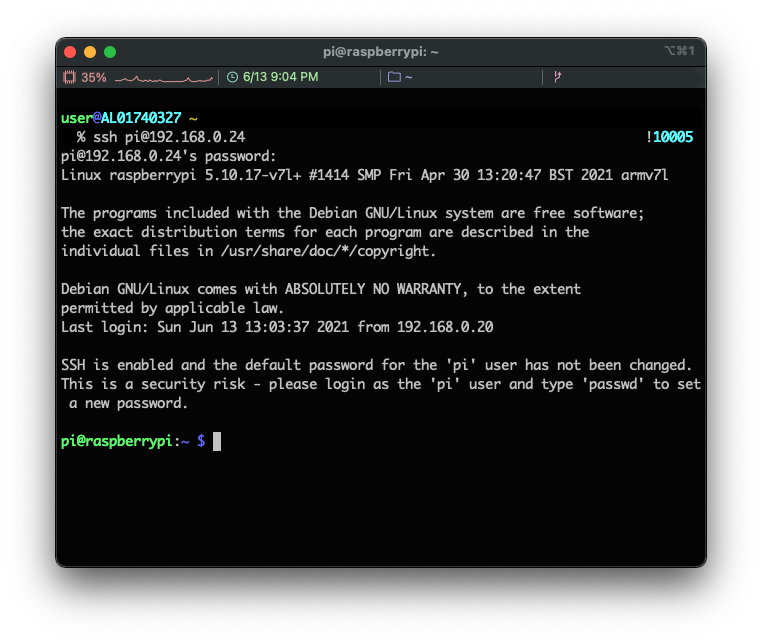Click the terminal cursor block at prompt
The image size is (762, 641).
[x=216, y=441]
